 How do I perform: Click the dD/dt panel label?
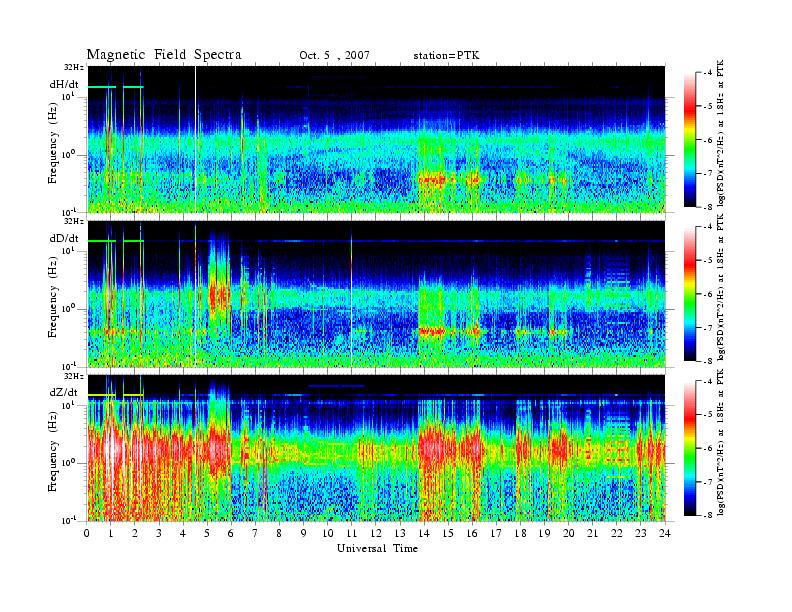point(64,238)
